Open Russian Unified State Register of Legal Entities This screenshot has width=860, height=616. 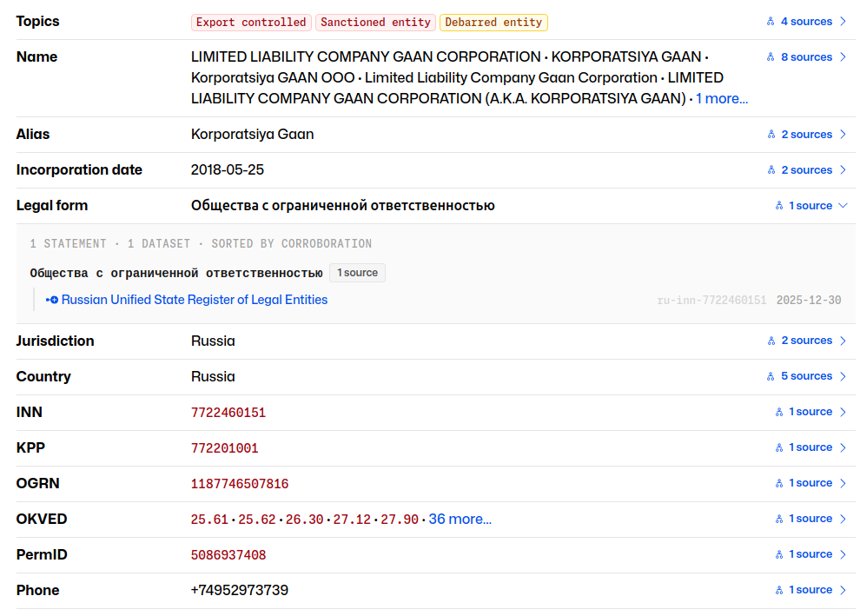(195, 300)
